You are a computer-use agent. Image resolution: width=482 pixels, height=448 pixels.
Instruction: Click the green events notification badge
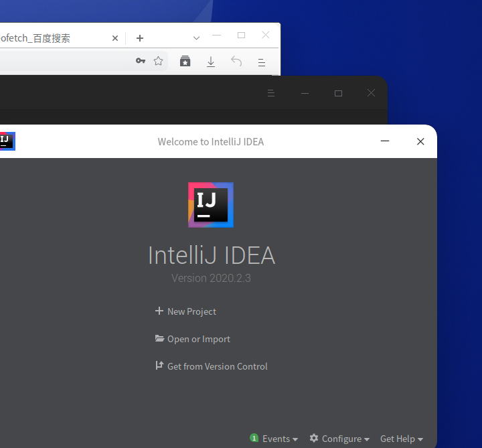click(x=254, y=438)
